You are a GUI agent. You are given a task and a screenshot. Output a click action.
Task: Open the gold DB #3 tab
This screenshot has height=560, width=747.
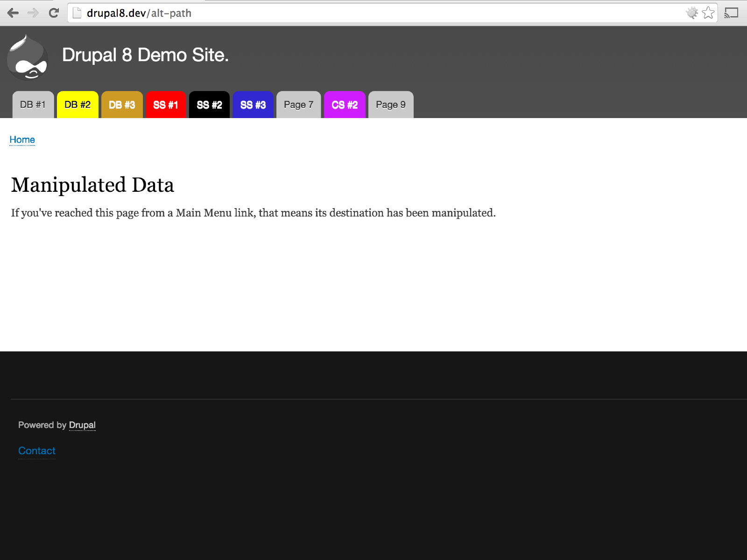click(122, 105)
